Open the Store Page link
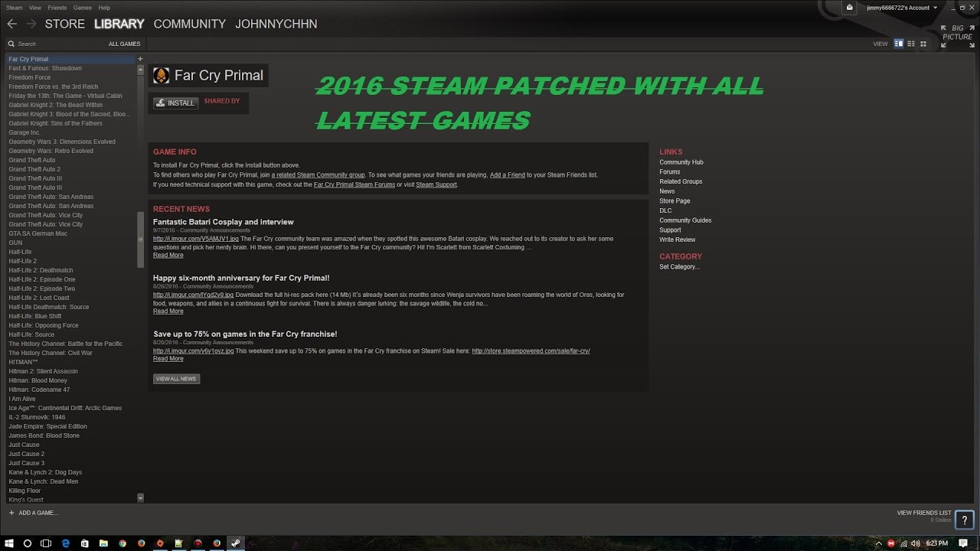The height and width of the screenshot is (551, 980). coord(675,201)
